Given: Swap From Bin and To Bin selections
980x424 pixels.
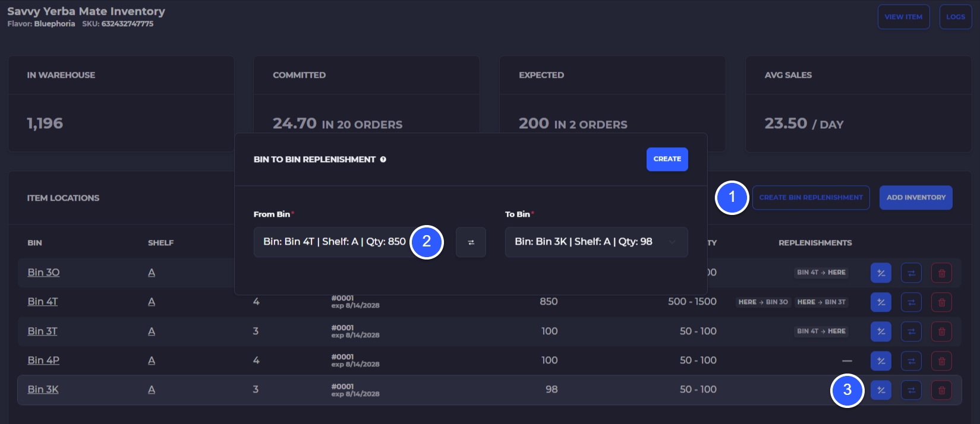Looking at the screenshot, I should click(x=471, y=242).
